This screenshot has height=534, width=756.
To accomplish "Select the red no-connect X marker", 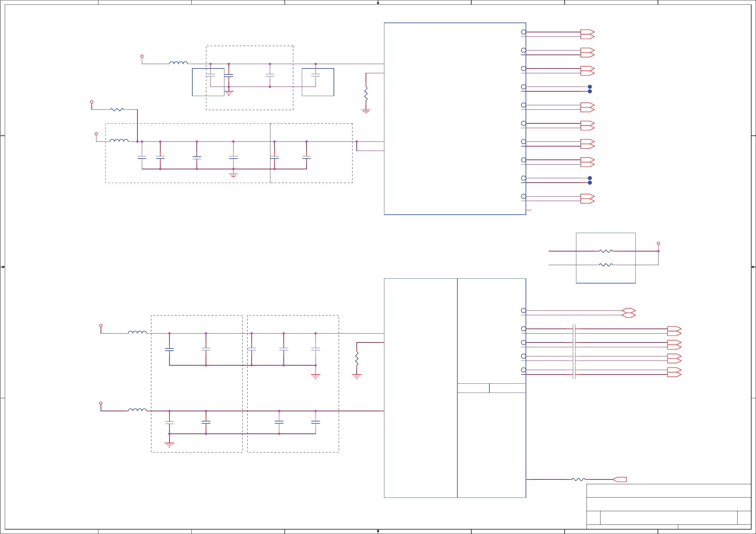I will [530, 210].
